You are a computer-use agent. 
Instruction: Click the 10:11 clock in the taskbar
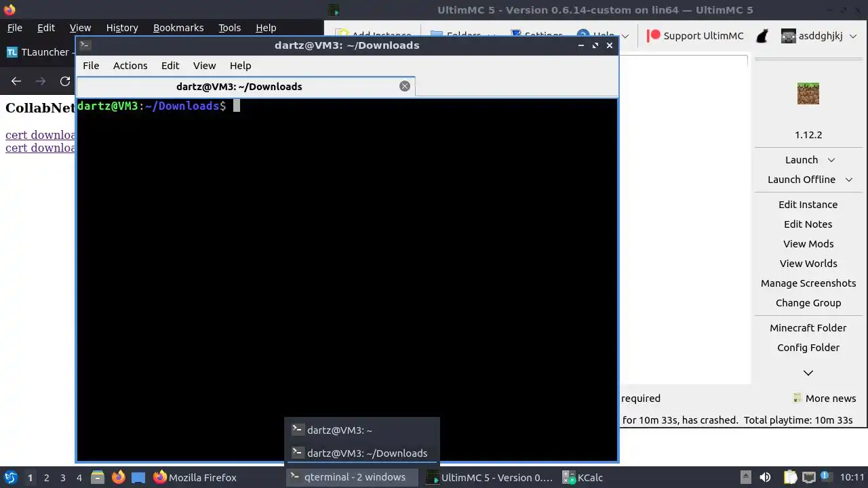point(852,477)
